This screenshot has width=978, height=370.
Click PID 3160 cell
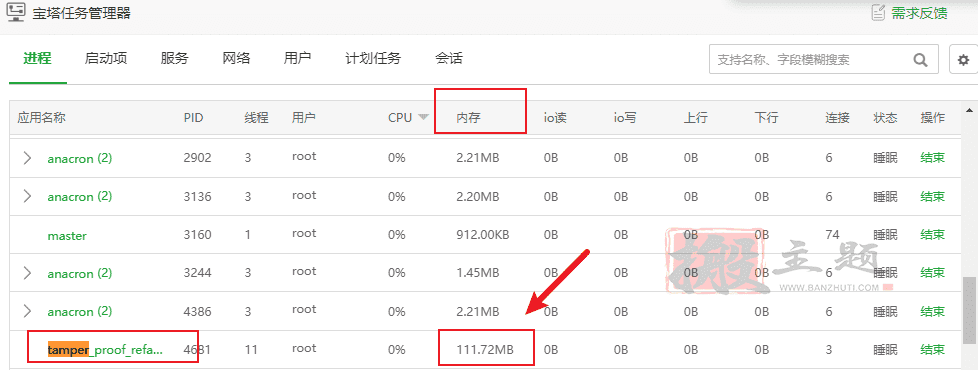[197, 235]
